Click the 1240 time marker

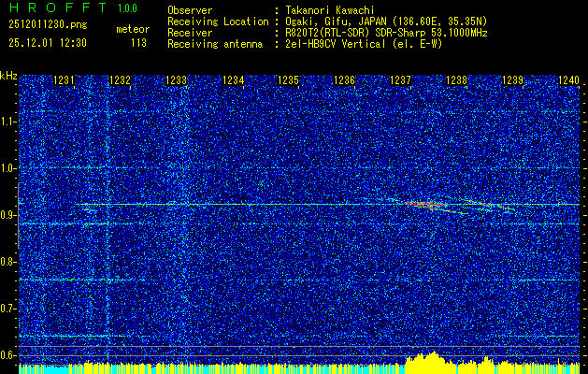pos(568,80)
